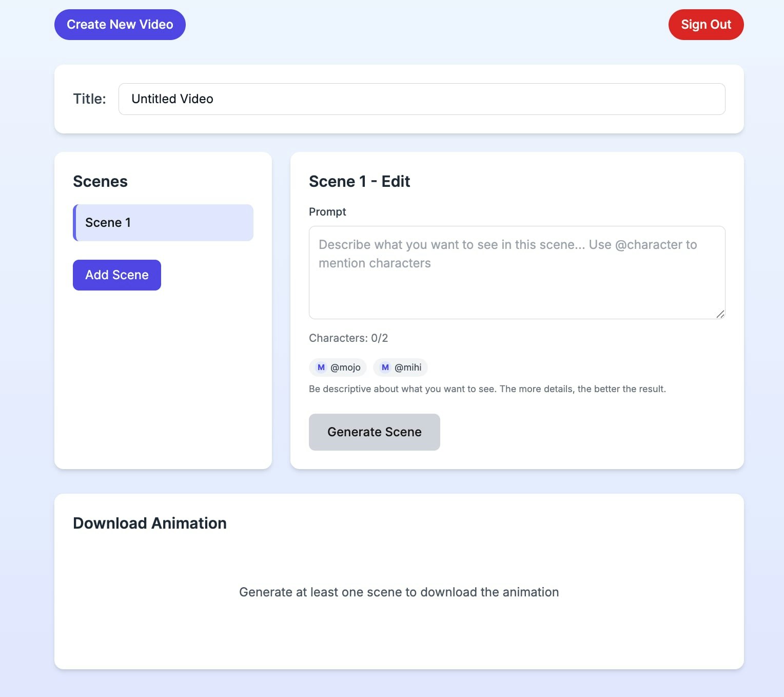The width and height of the screenshot is (784, 697).
Task: Sign out using the red button
Action: [x=706, y=25]
